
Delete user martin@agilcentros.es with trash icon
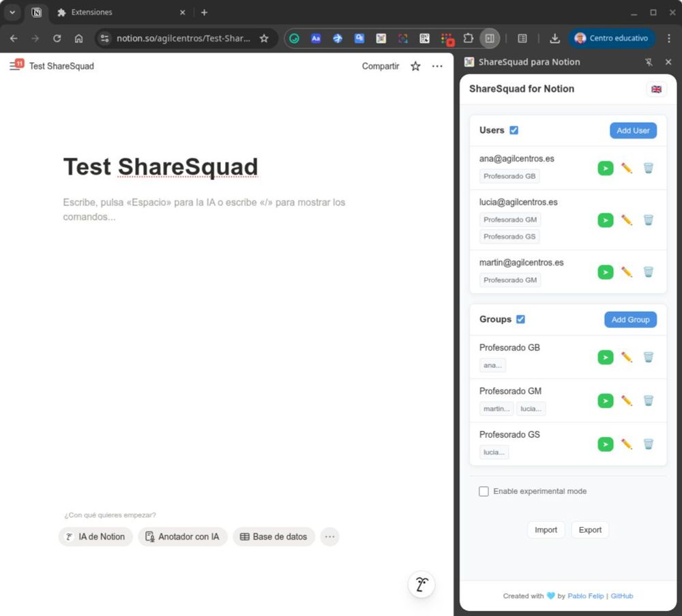click(648, 272)
